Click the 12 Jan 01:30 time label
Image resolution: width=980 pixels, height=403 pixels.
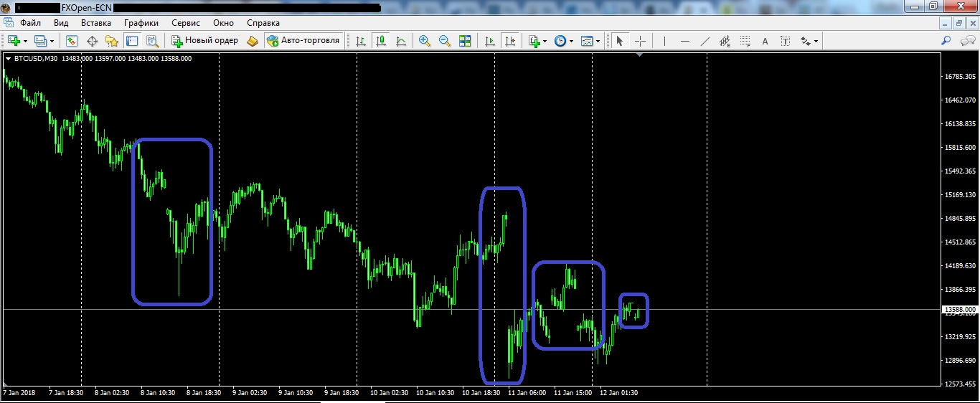(619, 393)
